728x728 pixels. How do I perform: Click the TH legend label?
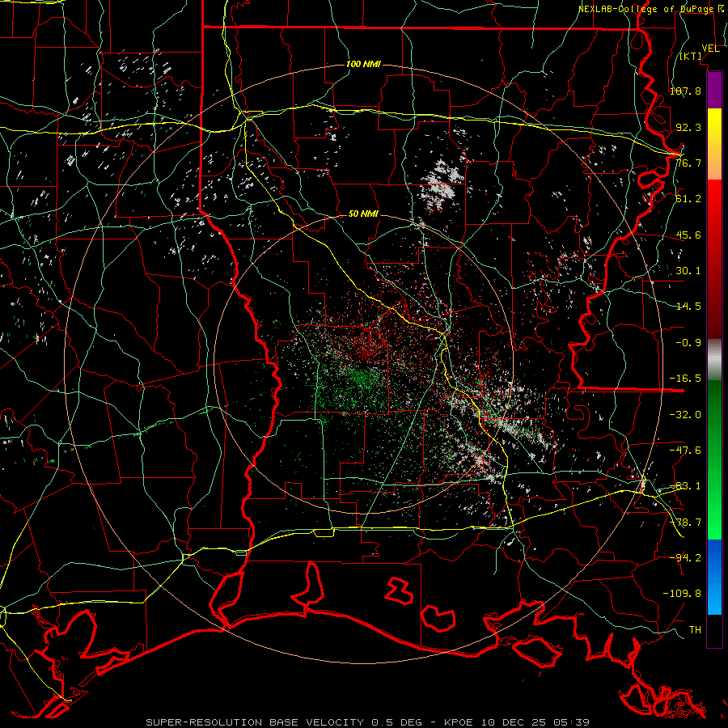click(695, 630)
